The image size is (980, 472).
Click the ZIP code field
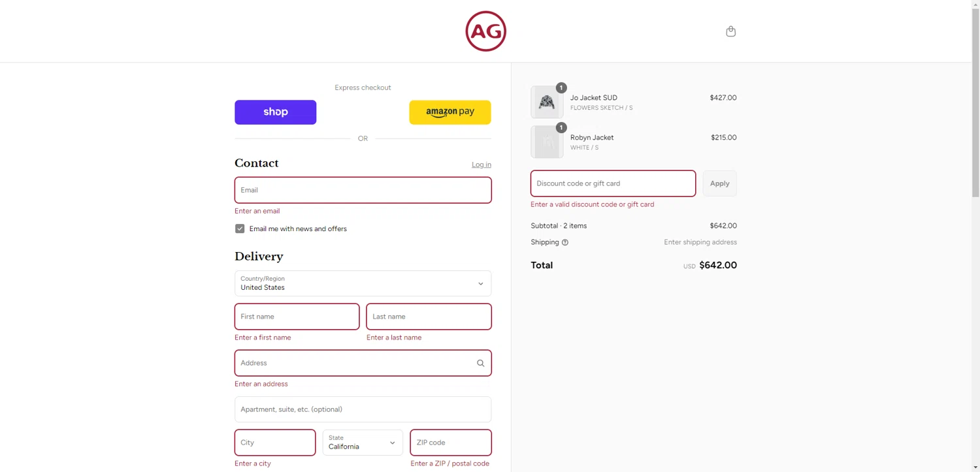(451, 443)
